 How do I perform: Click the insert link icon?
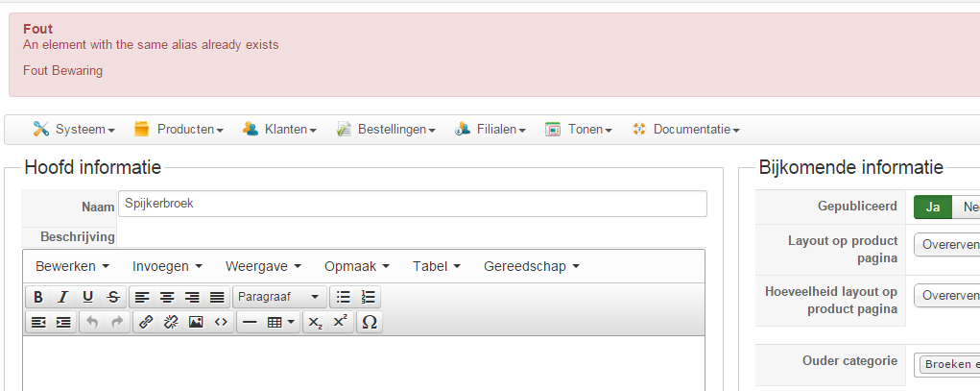(x=146, y=323)
